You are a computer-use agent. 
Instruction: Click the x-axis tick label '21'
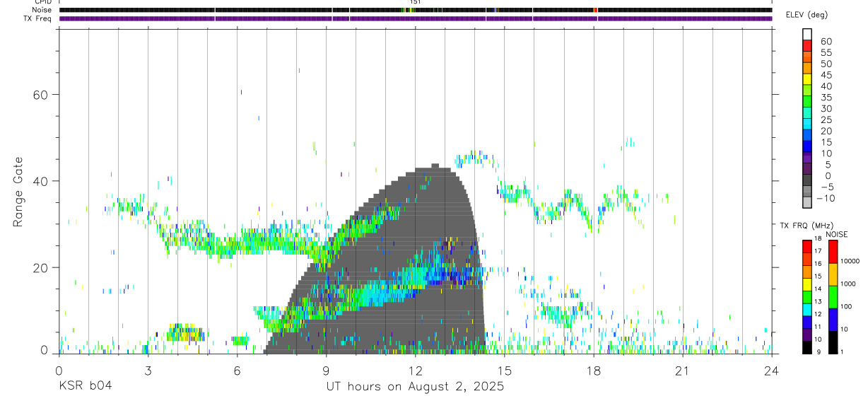tap(683, 370)
